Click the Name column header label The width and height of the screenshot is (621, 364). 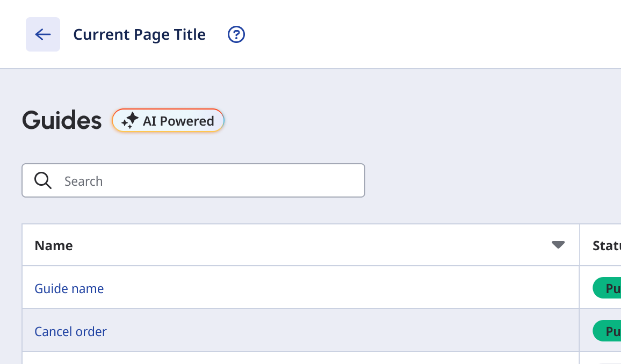click(54, 245)
